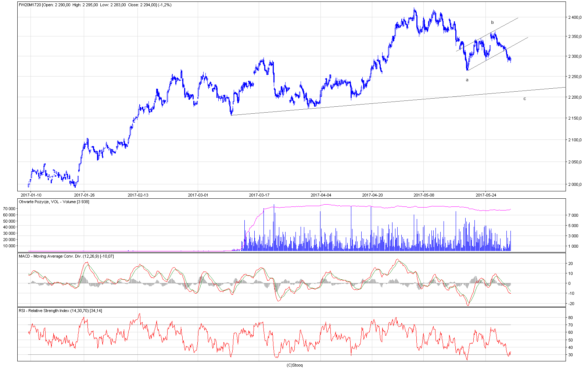
Task: Pick the '30 000' open interest axis label
Action: [x=9, y=233]
